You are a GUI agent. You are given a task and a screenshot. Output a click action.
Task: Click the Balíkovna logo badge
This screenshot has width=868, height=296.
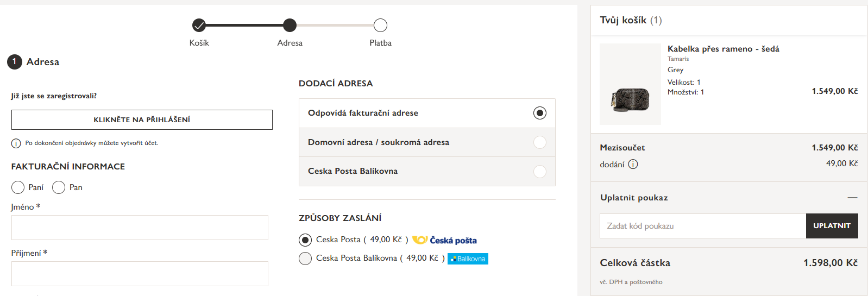[468, 259]
